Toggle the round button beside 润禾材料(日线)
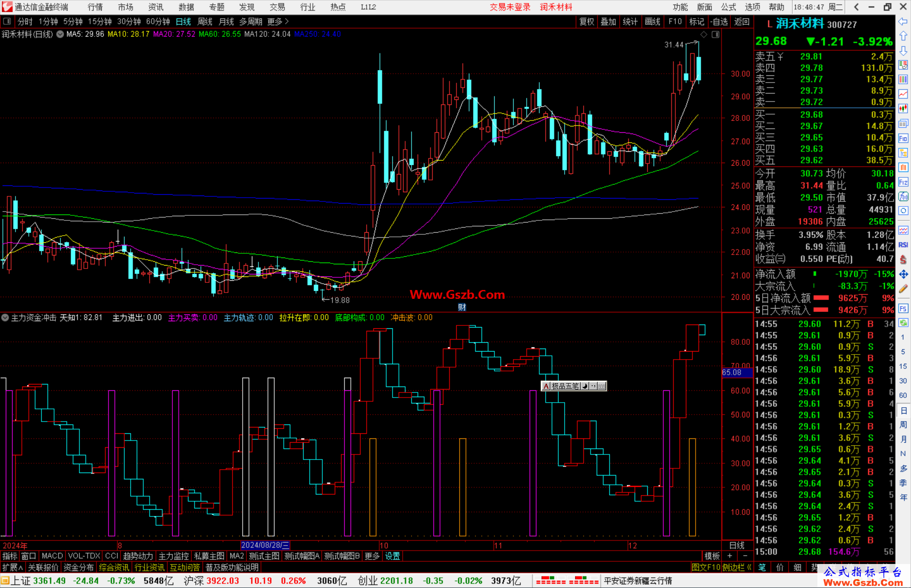Screen dimensions: 911x588 tap(60, 34)
